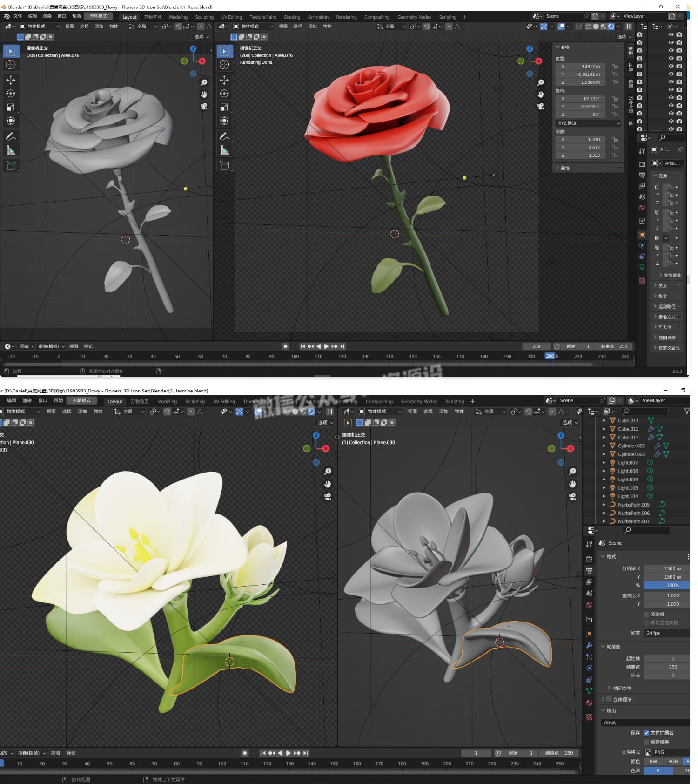Toggle lock on Position X in Rose sidebar
698x784 pixels.
615,67
